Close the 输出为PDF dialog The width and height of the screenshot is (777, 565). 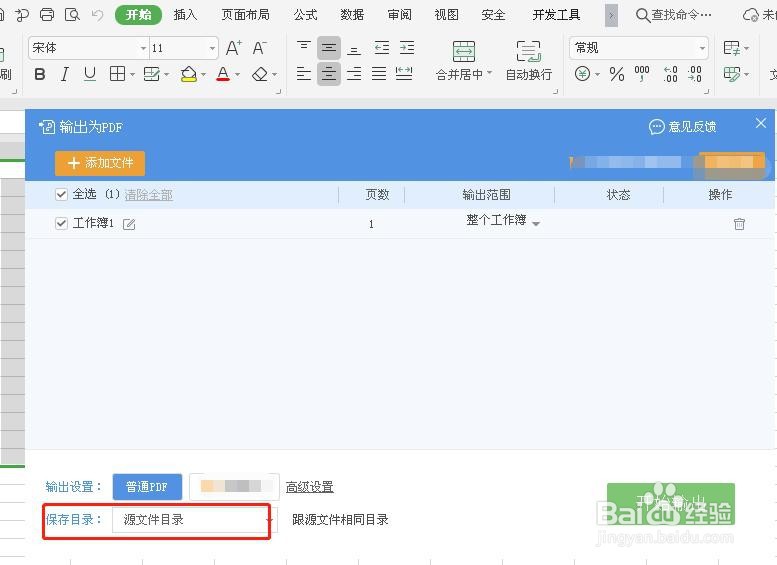[x=761, y=123]
